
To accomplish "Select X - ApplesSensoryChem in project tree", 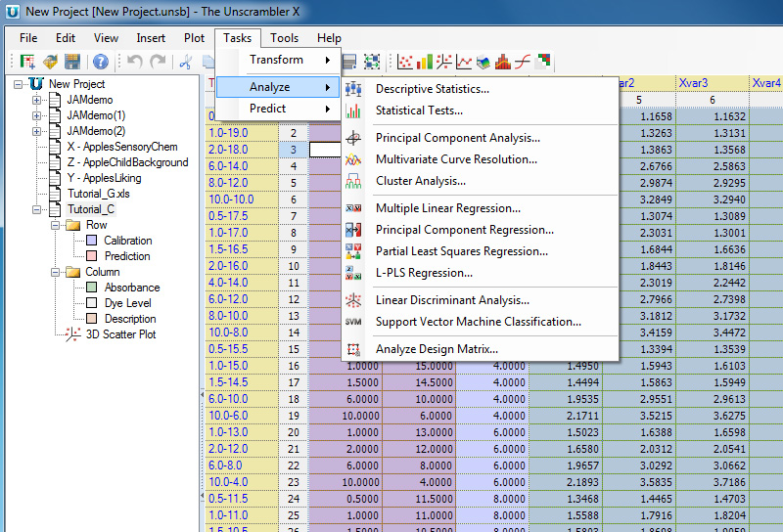I will pos(122,147).
